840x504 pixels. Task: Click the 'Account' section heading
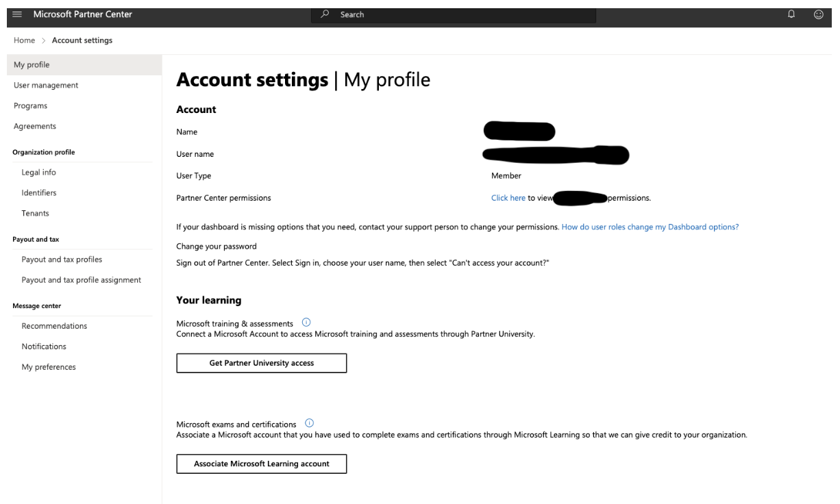pos(197,110)
